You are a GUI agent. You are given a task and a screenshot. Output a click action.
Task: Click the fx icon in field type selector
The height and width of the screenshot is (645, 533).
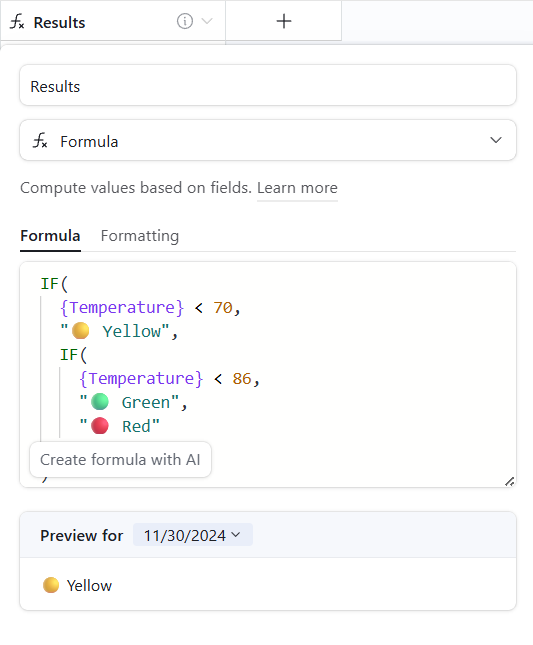40,141
